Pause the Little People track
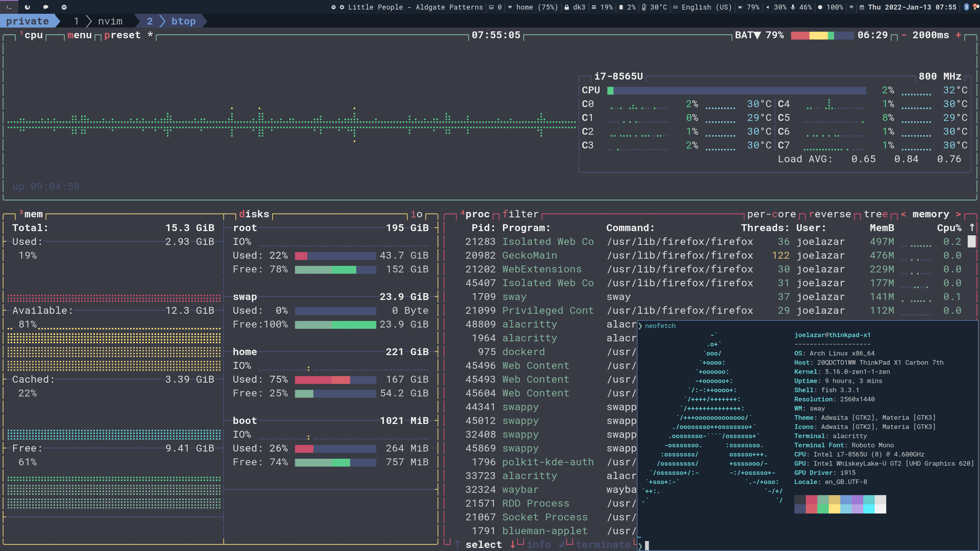980x551 pixels. click(x=342, y=7)
